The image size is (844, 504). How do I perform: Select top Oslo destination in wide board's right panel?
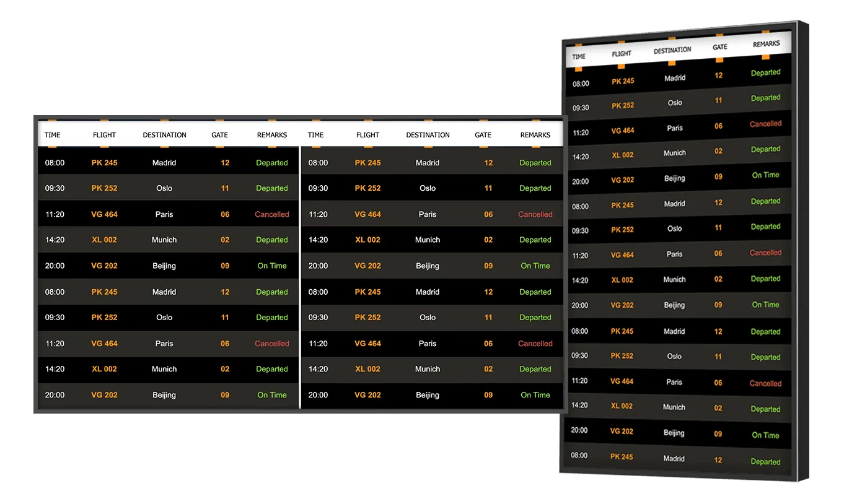point(428,188)
